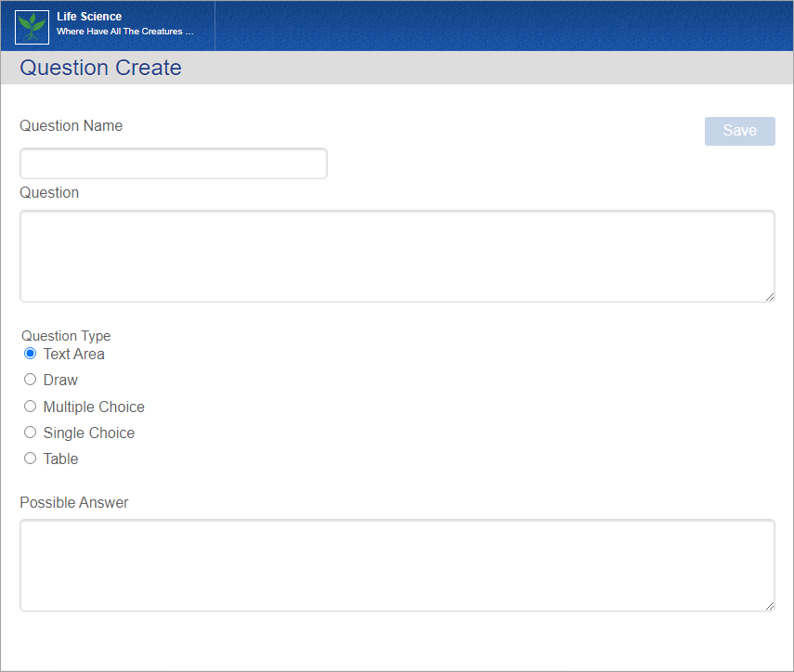This screenshot has width=794, height=672.
Task: Click the Save button
Action: click(x=739, y=131)
